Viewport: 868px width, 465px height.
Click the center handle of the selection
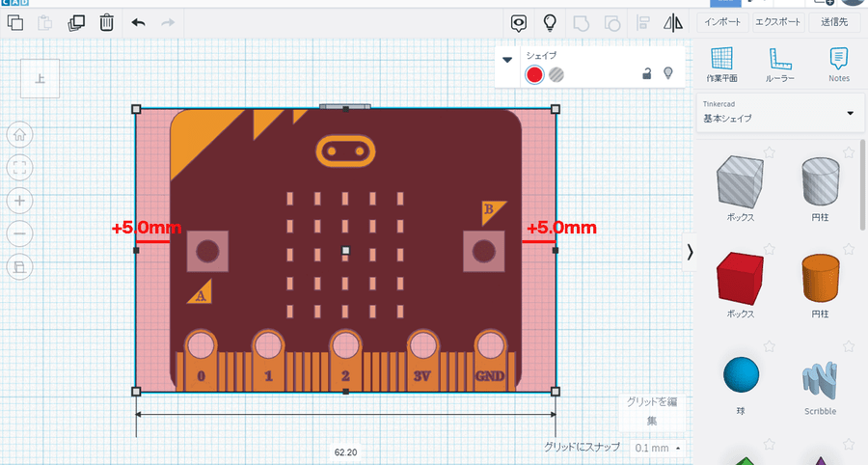(346, 250)
